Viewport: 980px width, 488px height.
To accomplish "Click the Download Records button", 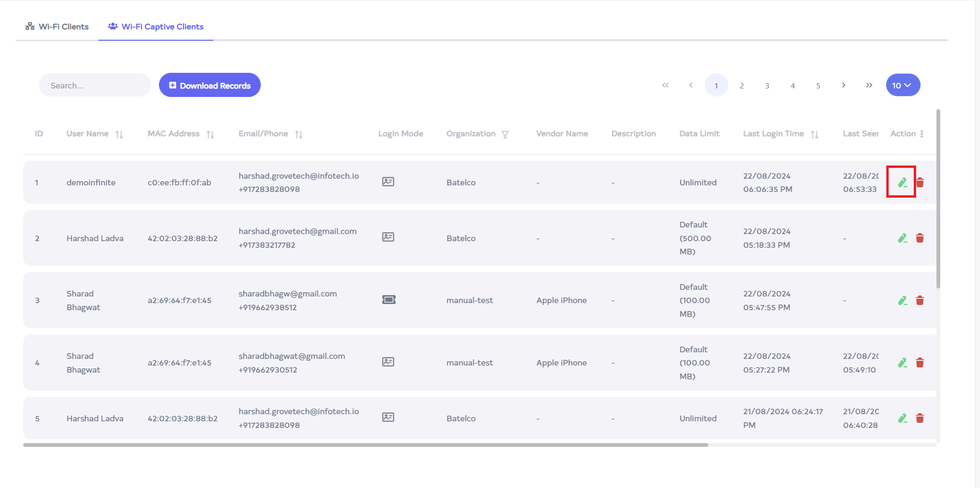I will click(x=210, y=85).
